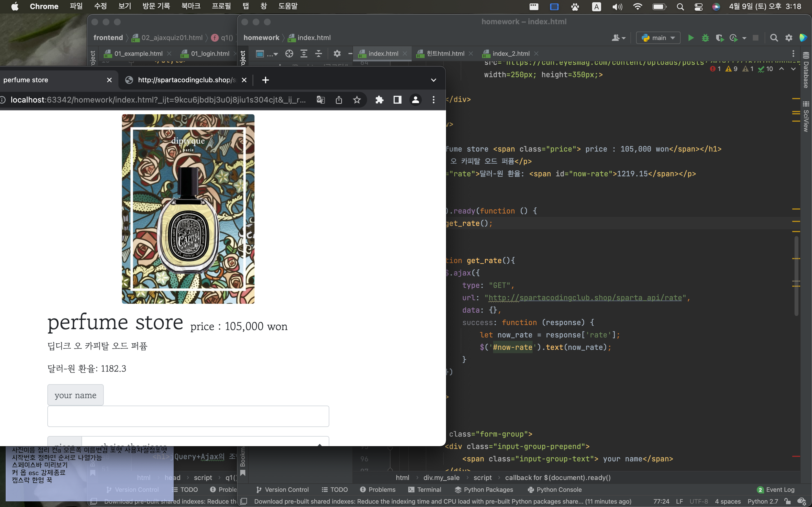
Task: Click Chrome's Extensions puzzle icon
Action: [379, 100]
